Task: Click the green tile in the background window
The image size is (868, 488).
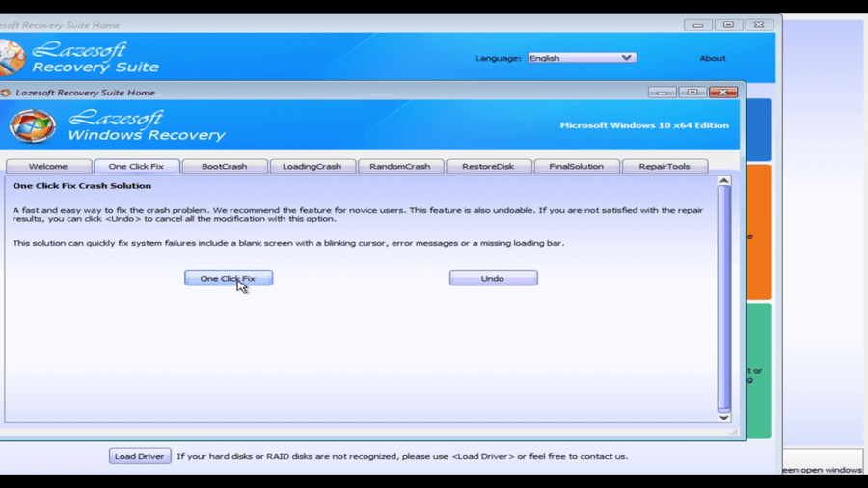Action: pyautogui.click(x=759, y=370)
